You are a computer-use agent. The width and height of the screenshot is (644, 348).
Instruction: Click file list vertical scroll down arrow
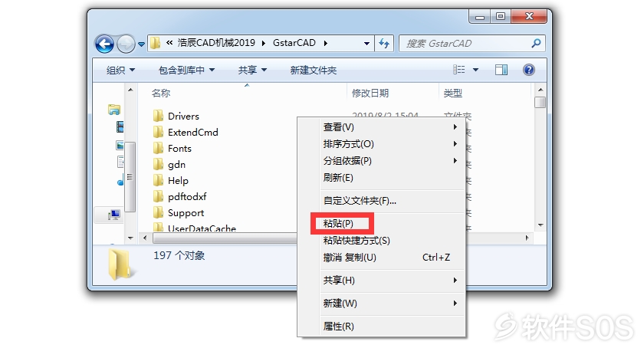click(x=540, y=225)
